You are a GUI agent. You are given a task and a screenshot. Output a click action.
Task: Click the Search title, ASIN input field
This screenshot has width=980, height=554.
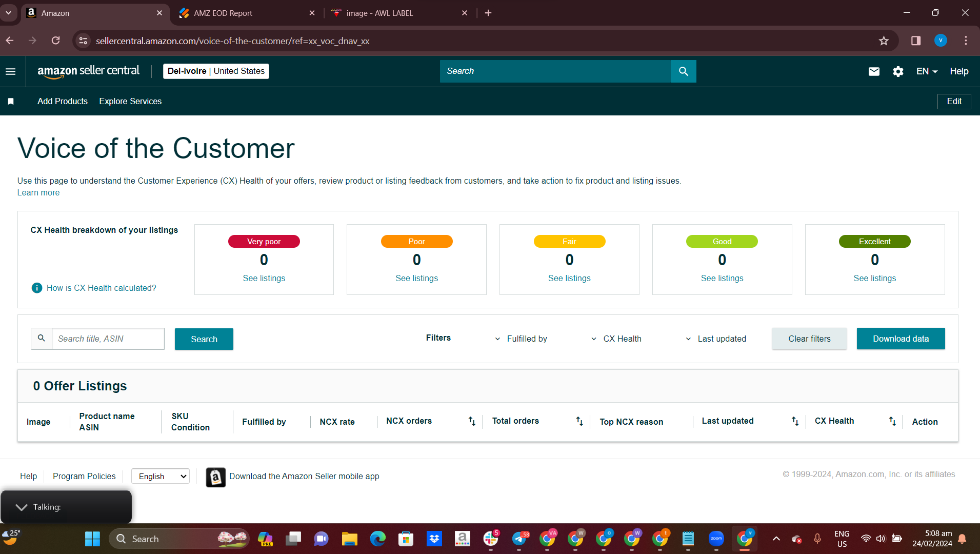[x=108, y=339]
